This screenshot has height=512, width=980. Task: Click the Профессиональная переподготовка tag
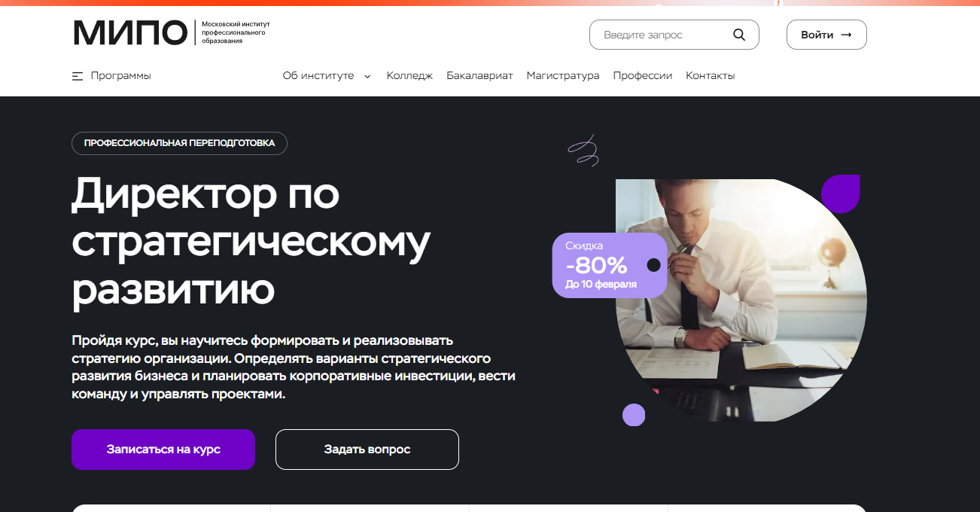[x=179, y=143]
